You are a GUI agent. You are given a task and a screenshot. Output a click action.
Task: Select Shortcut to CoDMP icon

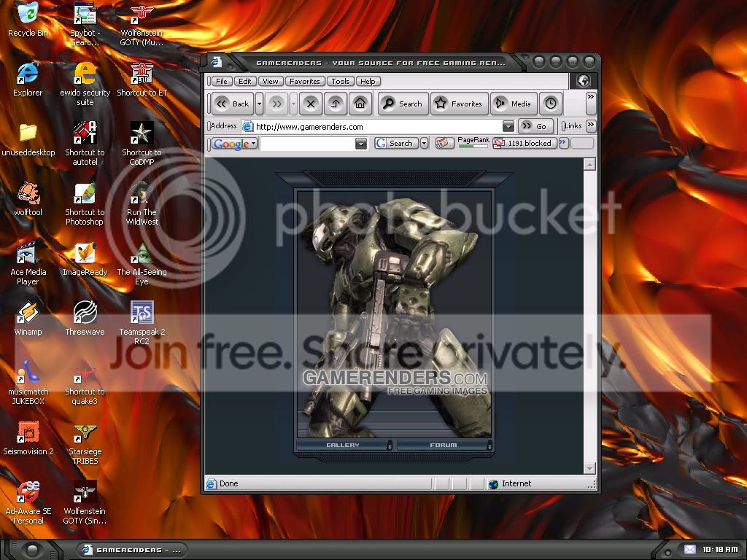142,144
